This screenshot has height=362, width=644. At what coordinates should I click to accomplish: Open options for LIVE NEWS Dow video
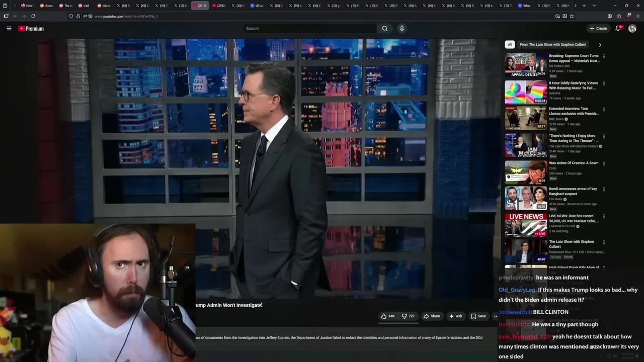604,217
